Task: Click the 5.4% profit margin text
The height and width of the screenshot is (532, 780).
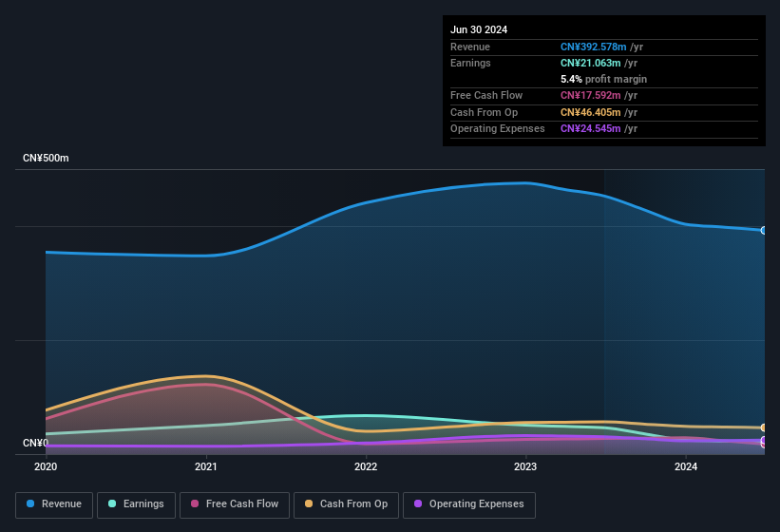Action: (x=603, y=79)
